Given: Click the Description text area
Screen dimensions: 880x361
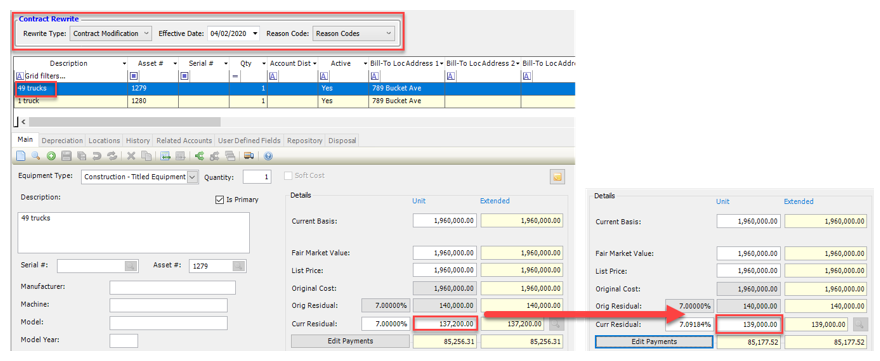Looking at the screenshot, I should pos(134,232).
